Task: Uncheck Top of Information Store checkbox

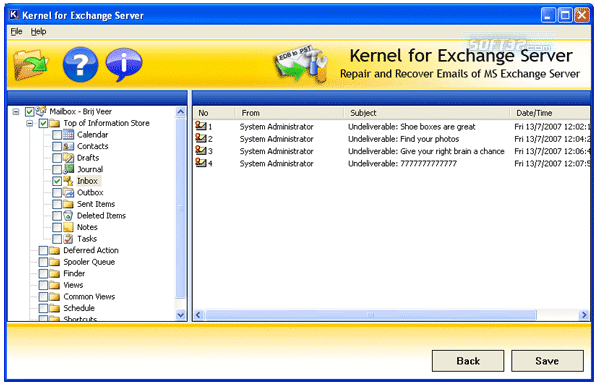Action: [x=43, y=123]
